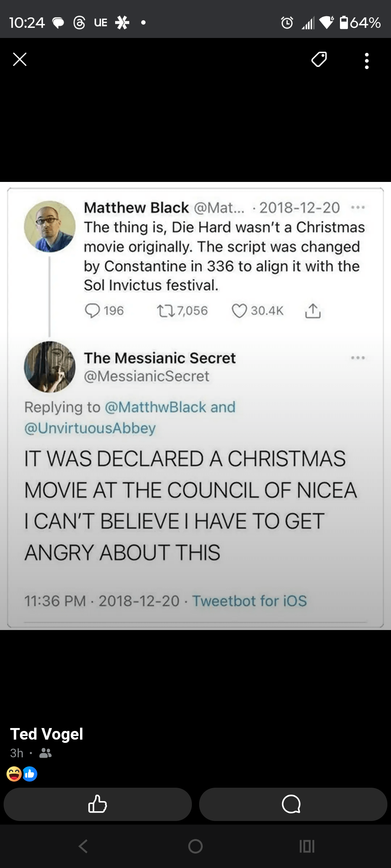Tap the comment bubble button
This screenshot has height=868, width=391.
point(291,804)
